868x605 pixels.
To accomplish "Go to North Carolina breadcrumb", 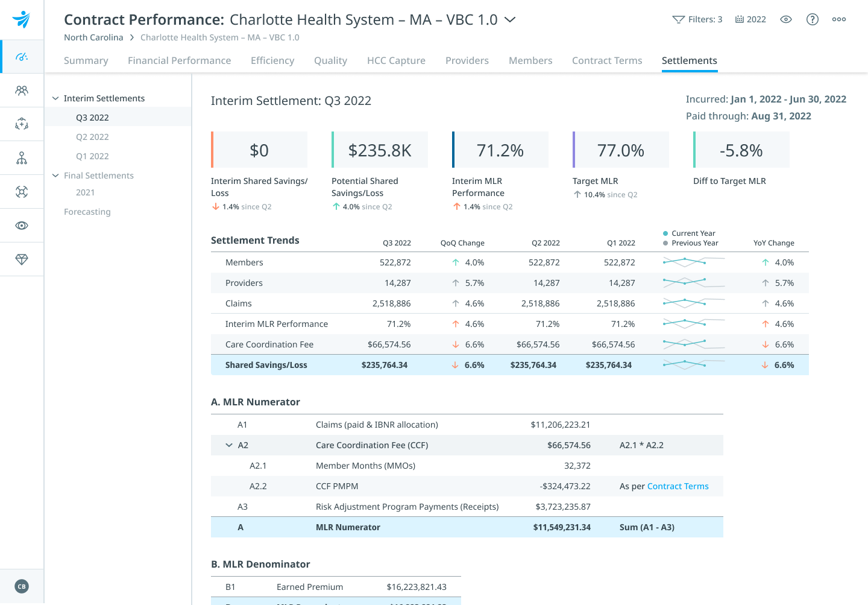I will (x=93, y=37).
